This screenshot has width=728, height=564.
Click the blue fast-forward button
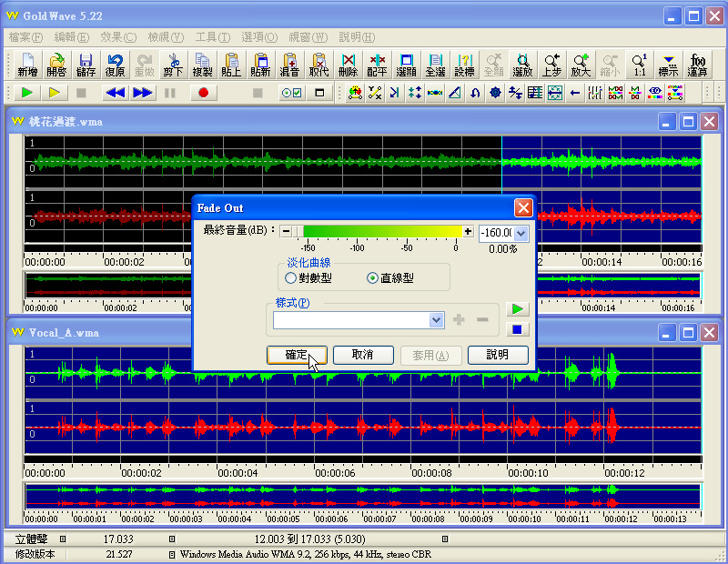click(x=143, y=93)
